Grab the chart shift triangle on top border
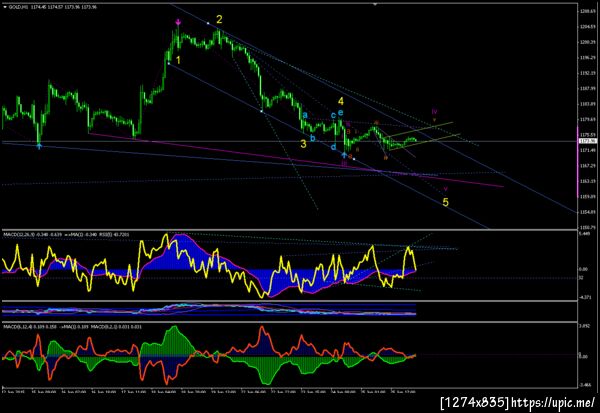The width and height of the screenshot is (600, 413). pyautogui.click(x=375, y=4)
